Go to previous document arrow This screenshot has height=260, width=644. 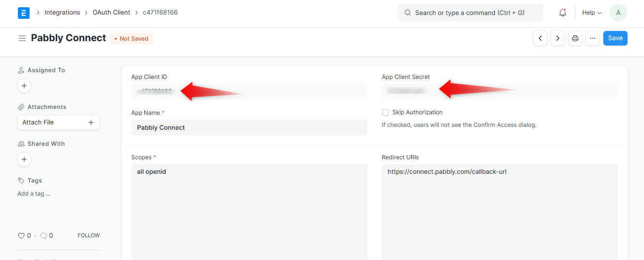click(x=540, y=38)
